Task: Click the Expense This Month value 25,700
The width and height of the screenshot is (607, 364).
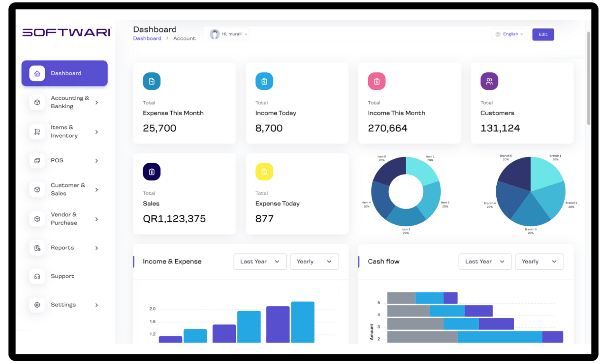Action: (160, 128)
